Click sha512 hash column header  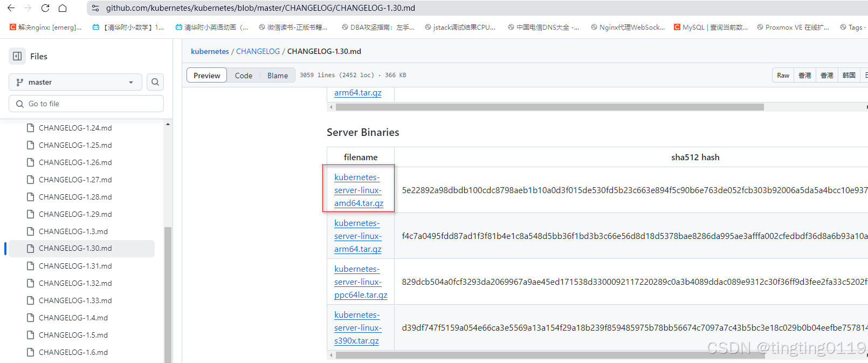(695, 157)
